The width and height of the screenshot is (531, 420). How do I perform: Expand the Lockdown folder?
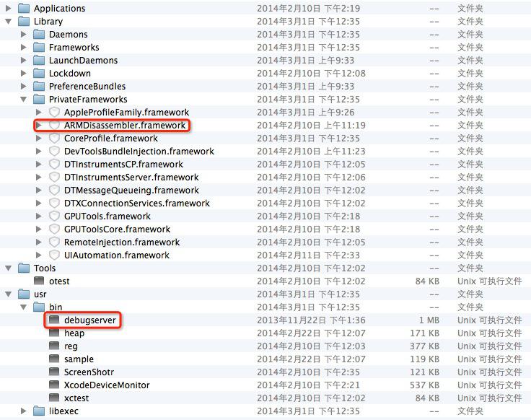pyautogui.click(x=23, y=73)
